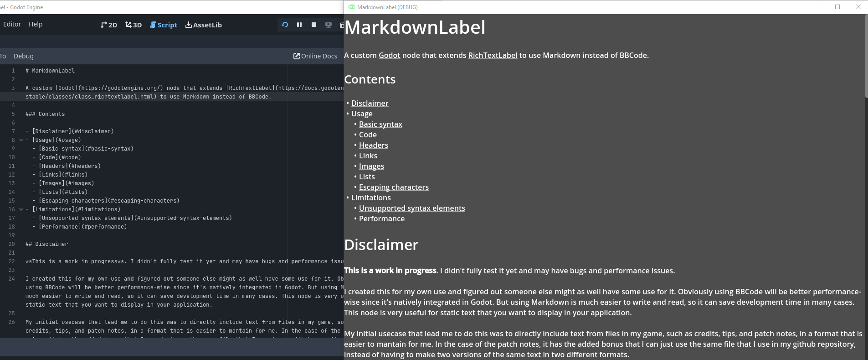Collapse the Usage list fold on line 8
The width and height of the screenshot is (868, 360).
[21, 140]
